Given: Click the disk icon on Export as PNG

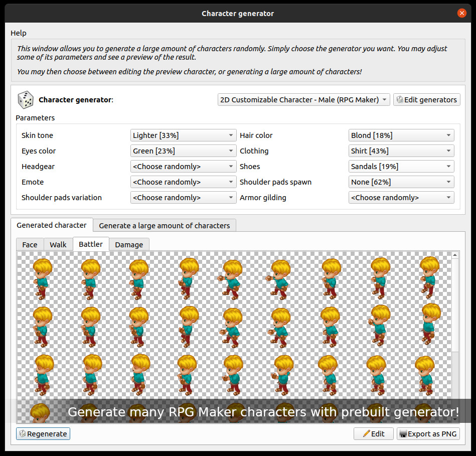Looking at the screenshot, I should (x=405, y=433).
